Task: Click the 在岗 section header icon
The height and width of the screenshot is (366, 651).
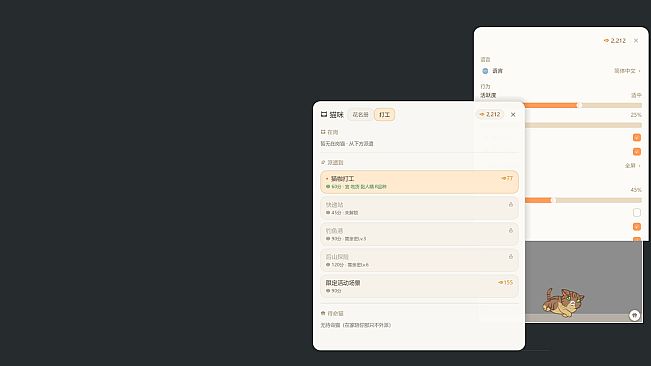Action: (323, 132)
